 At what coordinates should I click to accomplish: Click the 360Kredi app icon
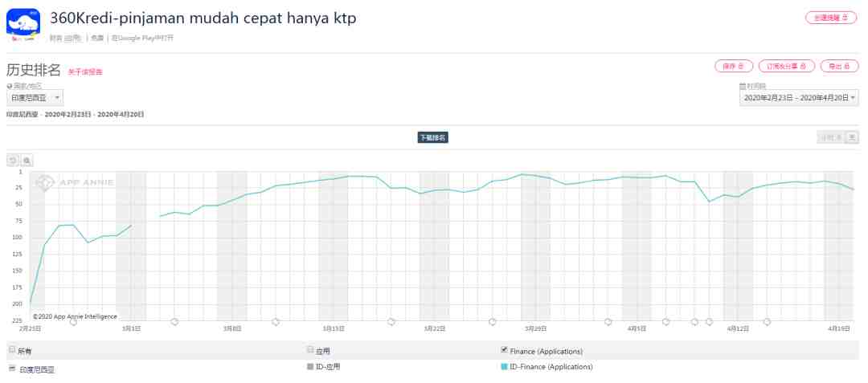[23, 24]
